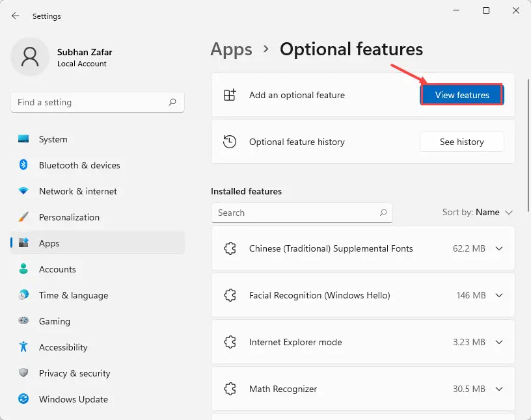Image resolution: width=531 pixels, height=420 pixels.
Task: Click the Local Account text
Action: [x=82, y=64]
